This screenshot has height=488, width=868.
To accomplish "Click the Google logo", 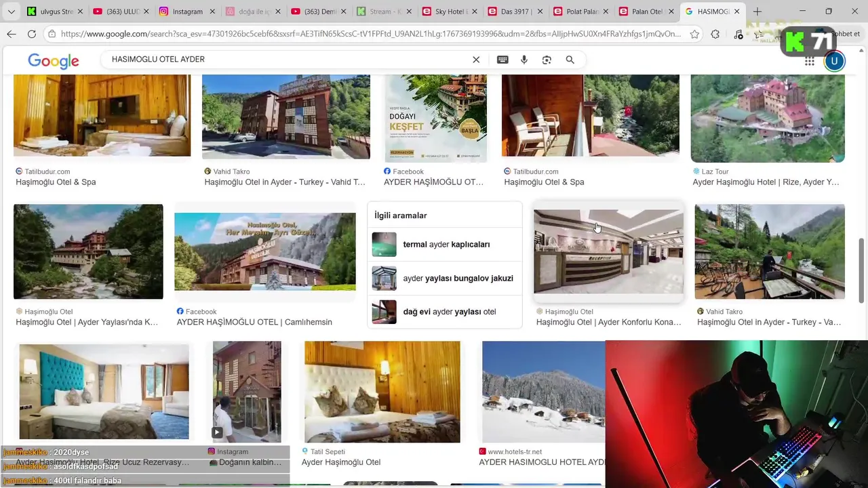I will click(x=54, y=60).
